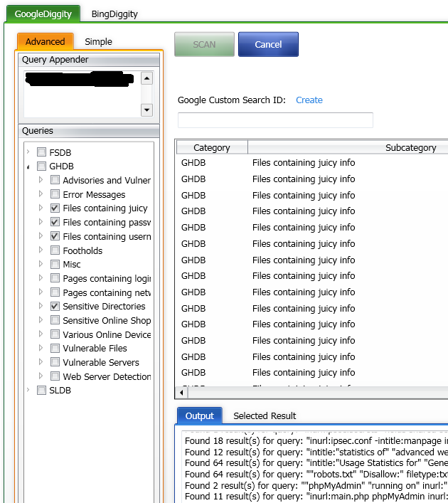Enable Advisories and Vulnerabilities checkbox
The width and height of the screenshot is (448, 503).
click(55, 179)
